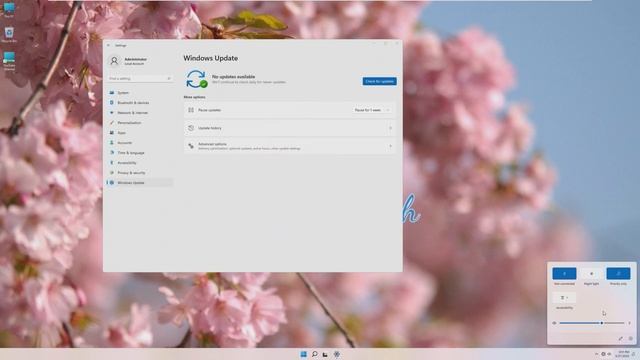Show hidden tray icons chevron

point(596,354)
